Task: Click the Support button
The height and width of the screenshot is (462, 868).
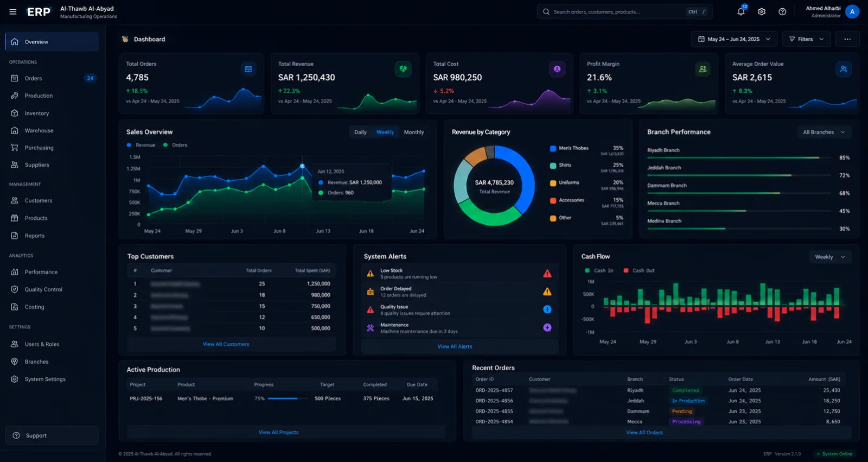Action: (52, 435)
